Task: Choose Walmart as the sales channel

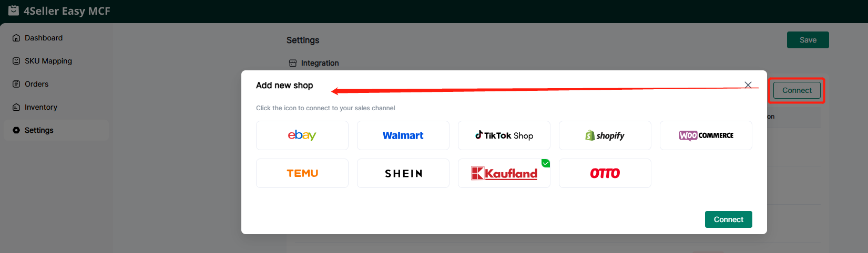Action: point(403,135)
